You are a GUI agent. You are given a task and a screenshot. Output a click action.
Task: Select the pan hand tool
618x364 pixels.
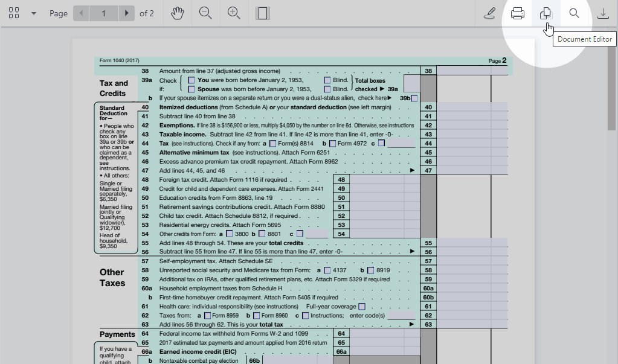(176, 13)
